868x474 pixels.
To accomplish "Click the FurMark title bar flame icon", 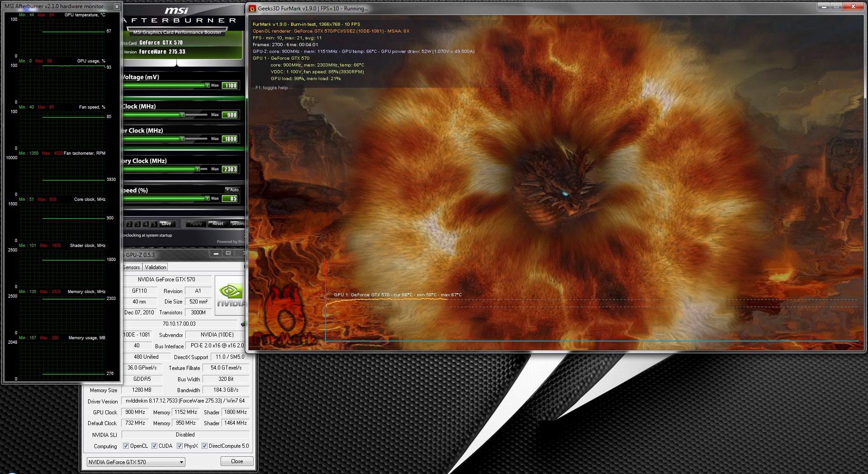I will [252, 8].
